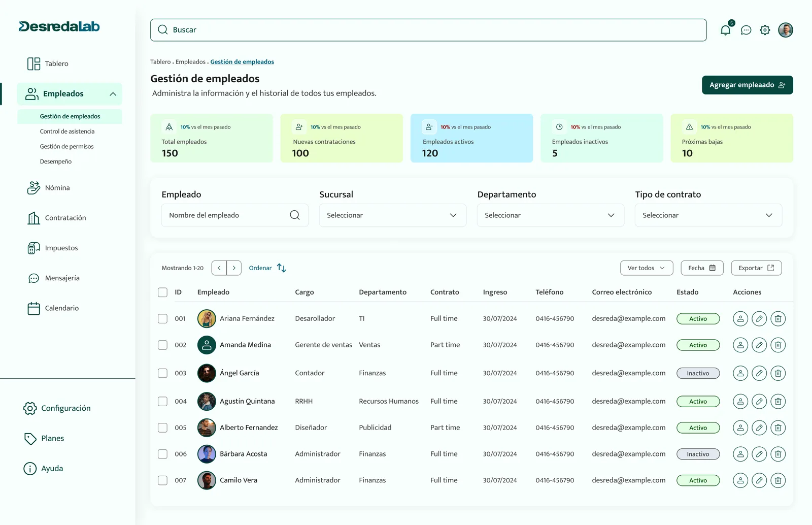Click the employee name search magnifier
The width and height of the screenshot is (812, 525).
[x=295, y=215]
